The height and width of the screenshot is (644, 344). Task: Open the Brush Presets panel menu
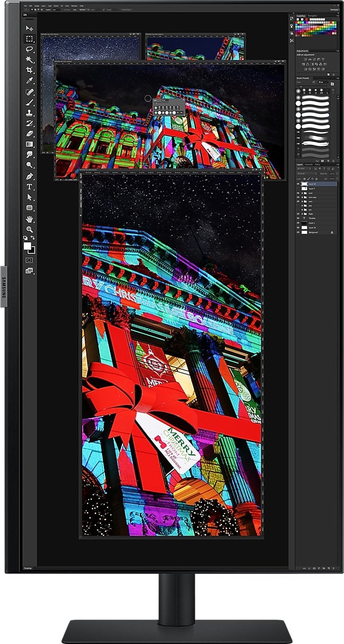click(338, 78)
